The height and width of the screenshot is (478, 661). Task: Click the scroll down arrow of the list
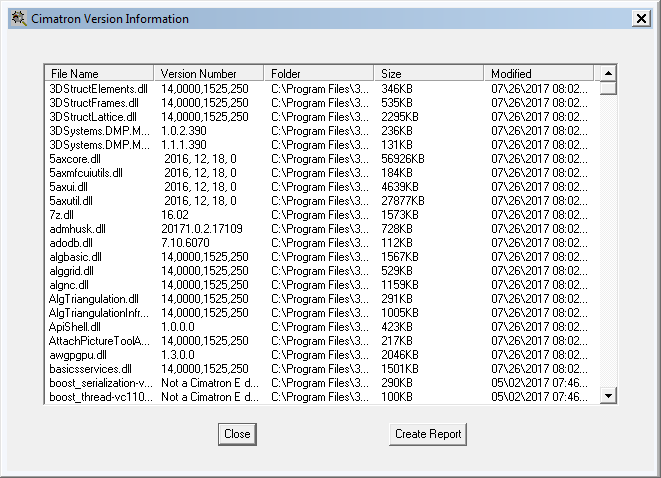608,395
